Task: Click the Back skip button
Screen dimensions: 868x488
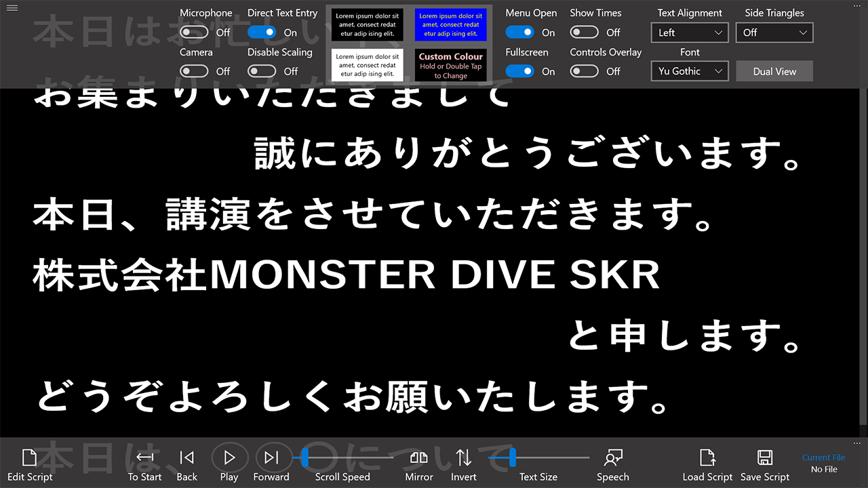Action: point(187,458)
